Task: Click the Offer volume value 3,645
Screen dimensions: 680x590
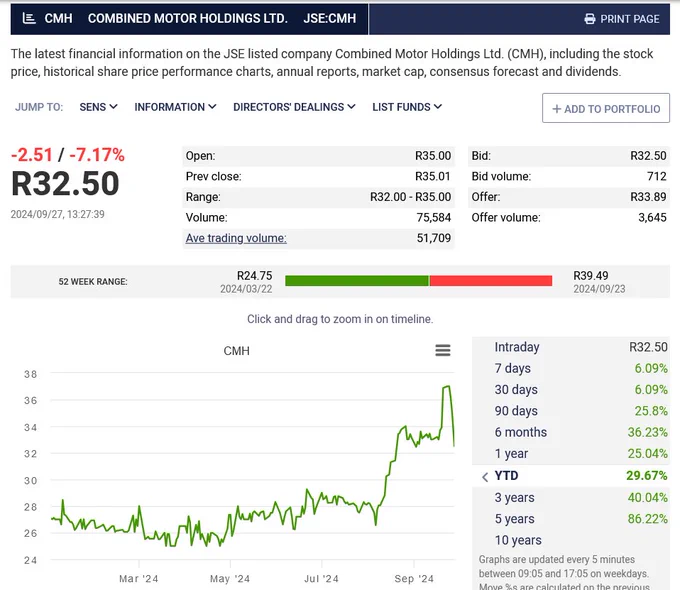Action: pos(652,218)
